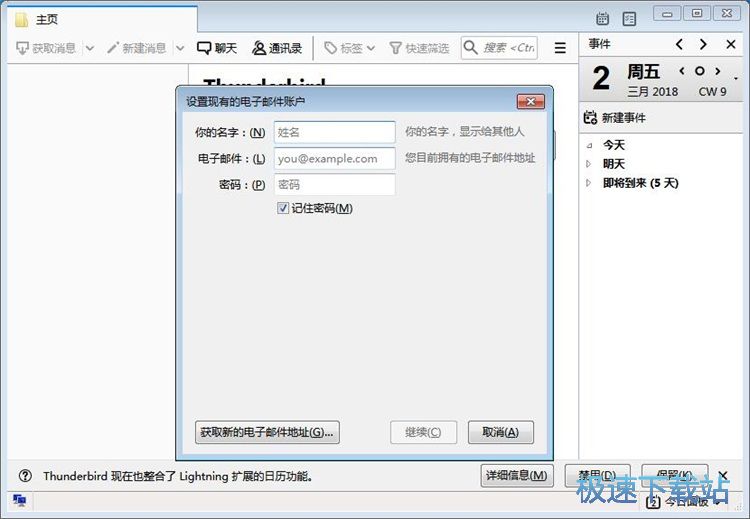This screenshot has width=750, height=519.
Task: Expand the Get Messages dropdown arrow
Action: [x=90, y=48]
